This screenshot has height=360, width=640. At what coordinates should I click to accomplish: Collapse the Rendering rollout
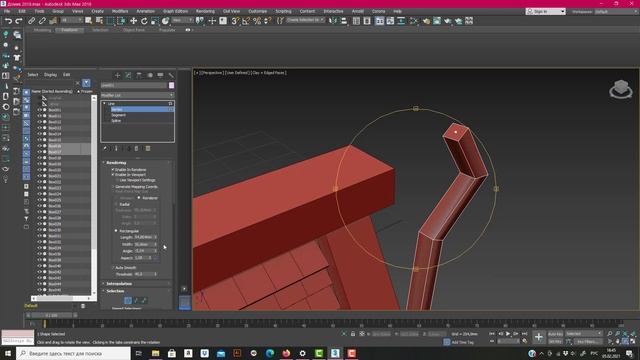[137, 162]
